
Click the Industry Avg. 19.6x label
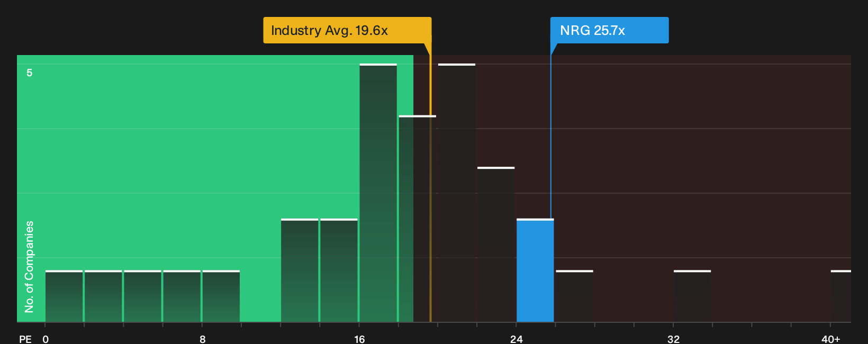click(x=347, y=30)
